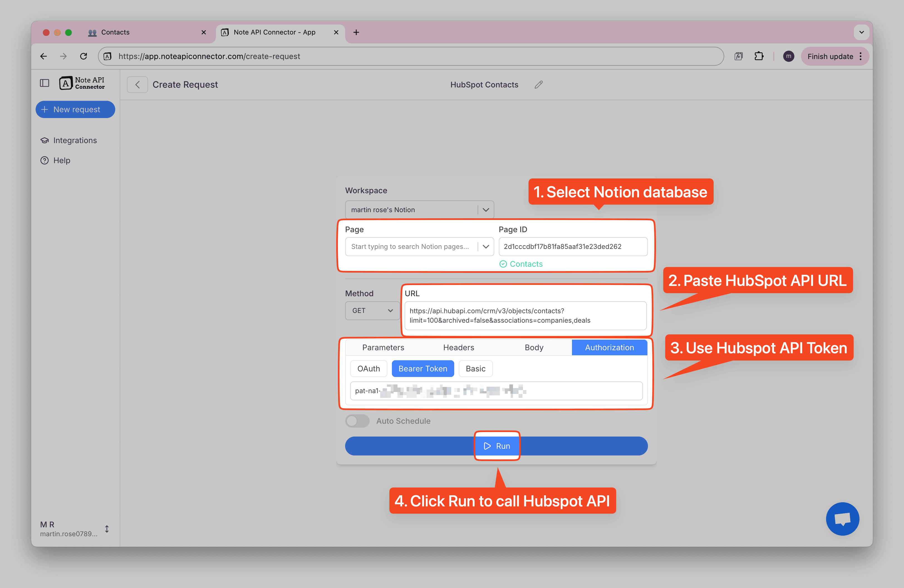Open the chat support widget
Image resolution: width=904 pixels, height=588 pixels.
842,519
